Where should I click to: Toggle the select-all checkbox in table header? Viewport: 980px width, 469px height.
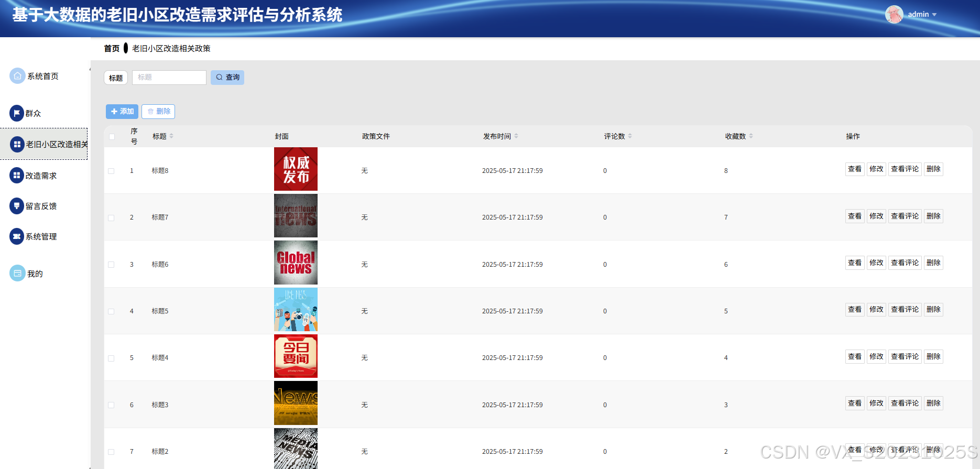click(112, 137)
